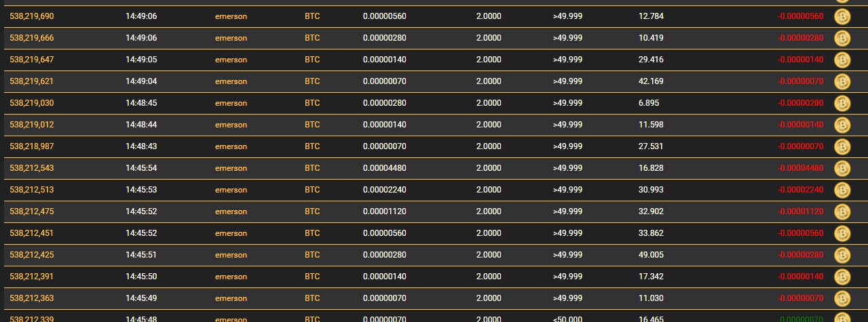Click the BTC label on row 538,219,647
Viewport: 868px width, 322px height.
pos(312,60)
